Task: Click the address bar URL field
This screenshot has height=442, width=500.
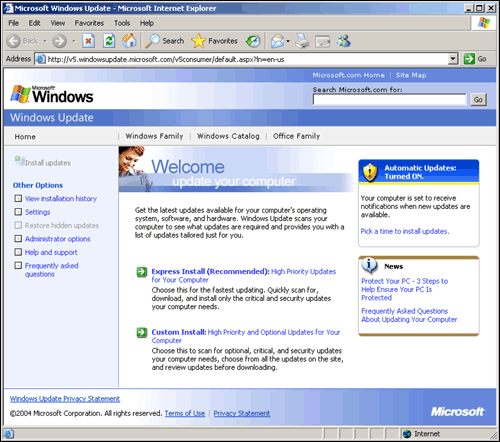Action: click(x=247, y=59)
